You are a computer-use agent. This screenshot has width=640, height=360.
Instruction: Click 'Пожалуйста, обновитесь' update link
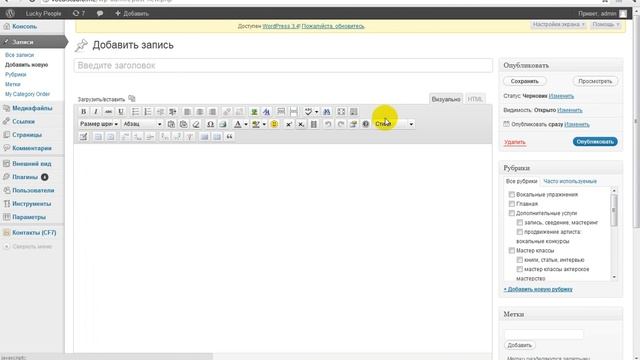click(x=333, y=26)
